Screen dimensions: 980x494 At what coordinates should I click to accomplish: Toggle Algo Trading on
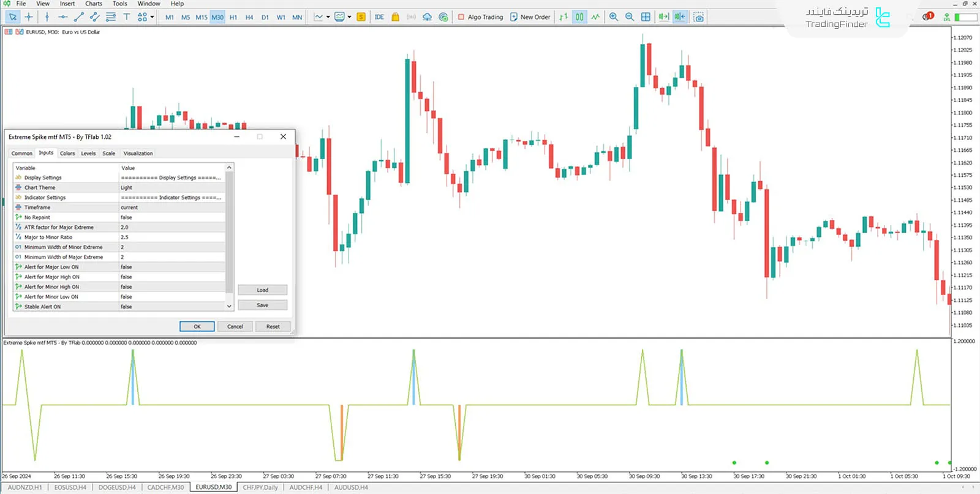pos(481,17)
